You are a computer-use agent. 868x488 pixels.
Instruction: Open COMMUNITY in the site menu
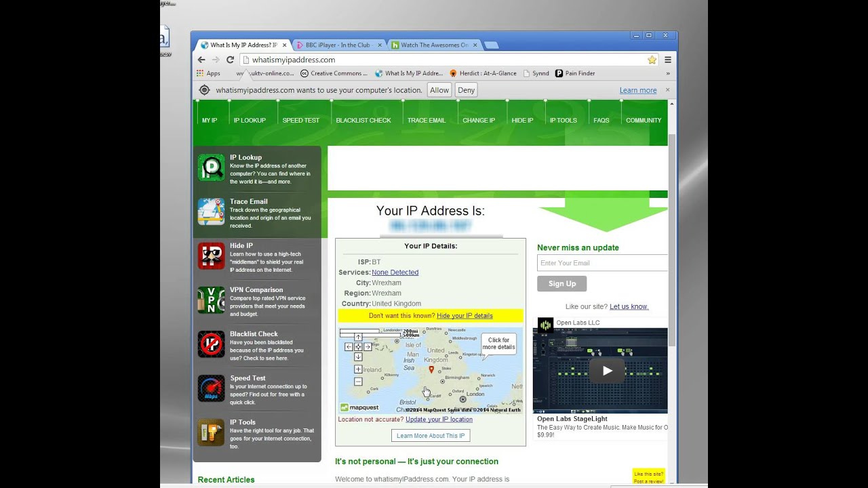(644, 121)
